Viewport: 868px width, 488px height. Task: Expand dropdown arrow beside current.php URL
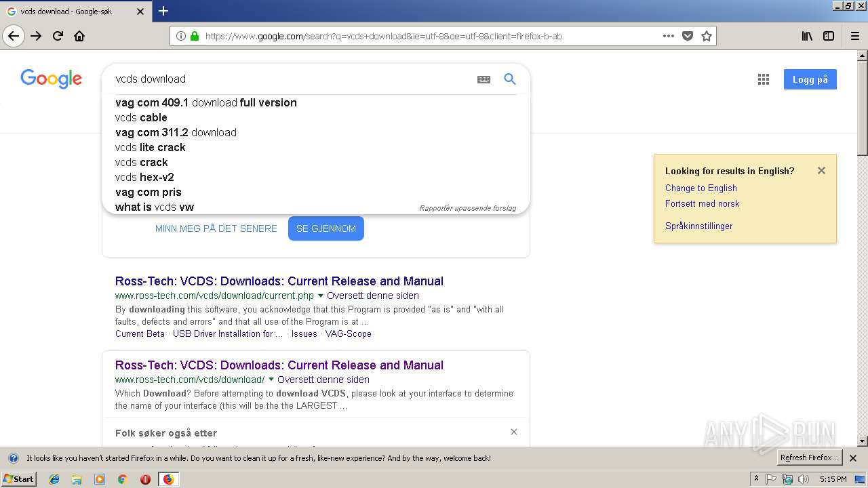321,296
